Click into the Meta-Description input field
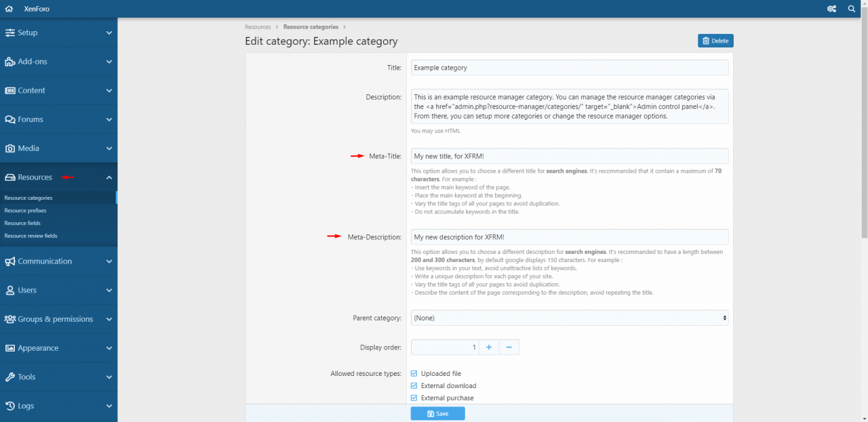Image resolution: width=868 pixels, height=422 pixels. tap(570, 237)
